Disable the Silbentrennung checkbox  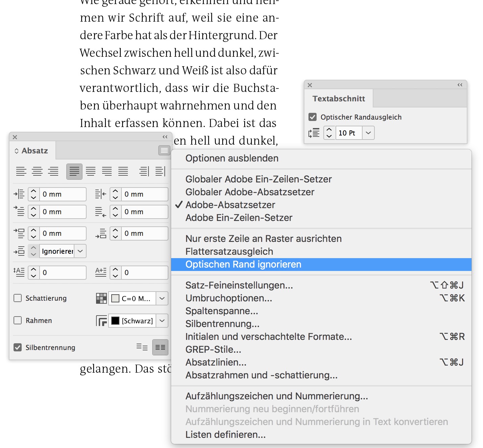coord(18,347)
